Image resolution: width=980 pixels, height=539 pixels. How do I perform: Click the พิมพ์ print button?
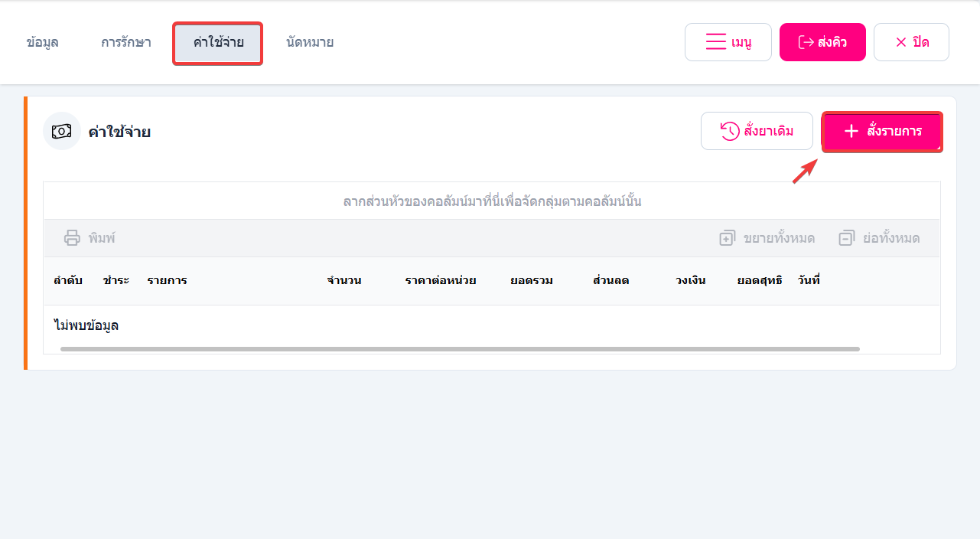pyautogui.click(x=90, y=238)
